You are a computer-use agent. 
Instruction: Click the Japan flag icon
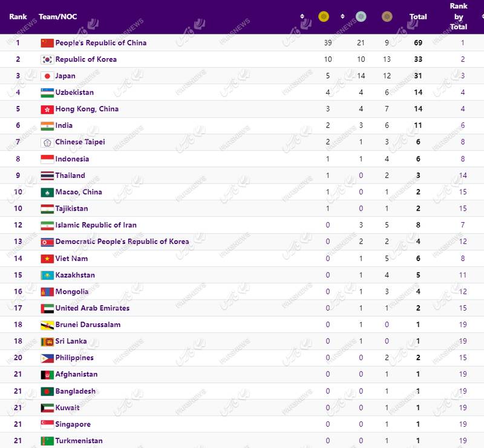click(x=47, y=76)
